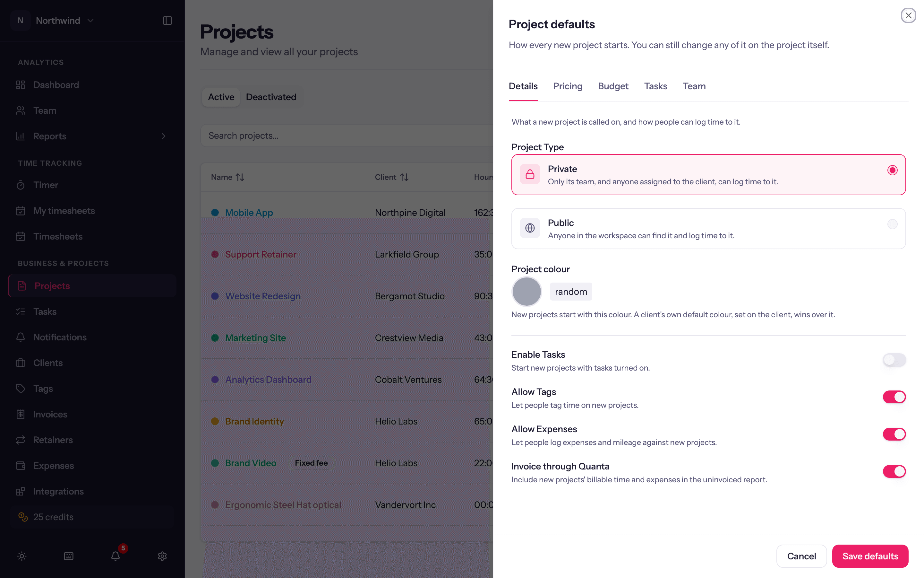
Task: Disable the Allow Expenses switch
Action: (894, 434)
